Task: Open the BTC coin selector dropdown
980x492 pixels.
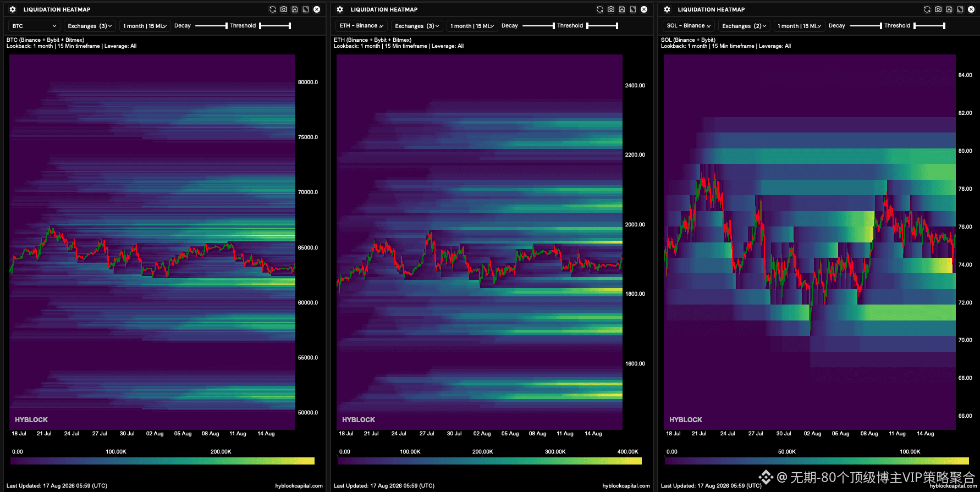Action: point(34,26)
